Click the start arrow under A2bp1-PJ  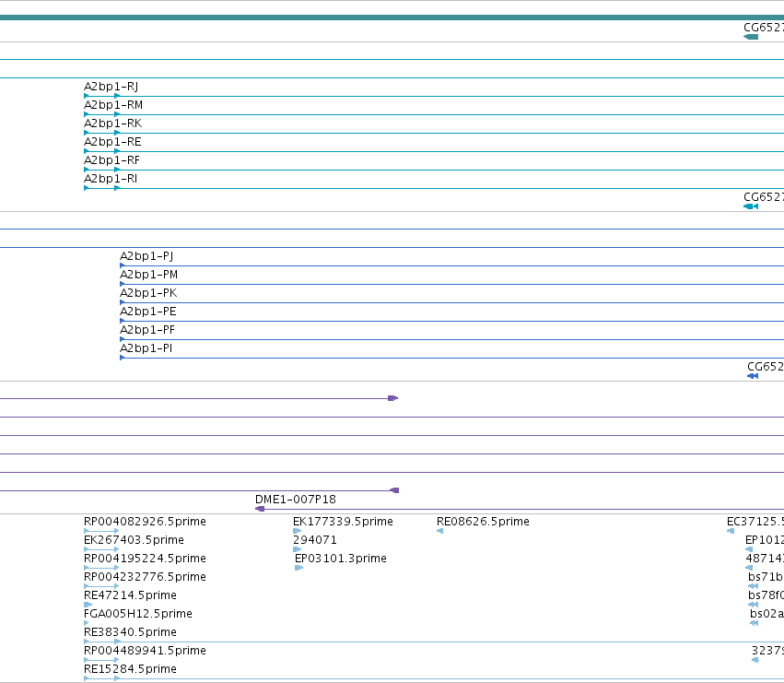(x=123, y=265)
